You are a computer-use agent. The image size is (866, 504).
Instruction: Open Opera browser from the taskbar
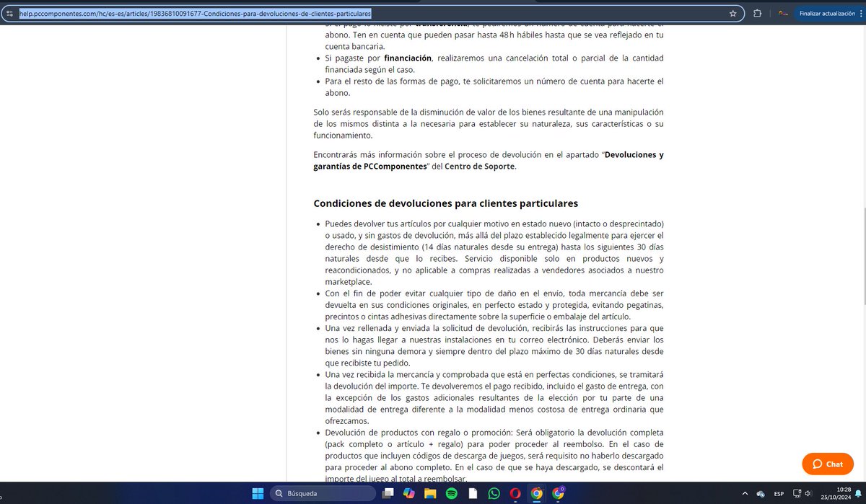(515, 493)
